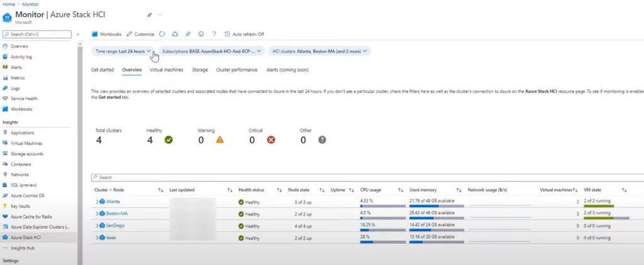
Task: Open the Storage tab
Action: pos(200,70)
